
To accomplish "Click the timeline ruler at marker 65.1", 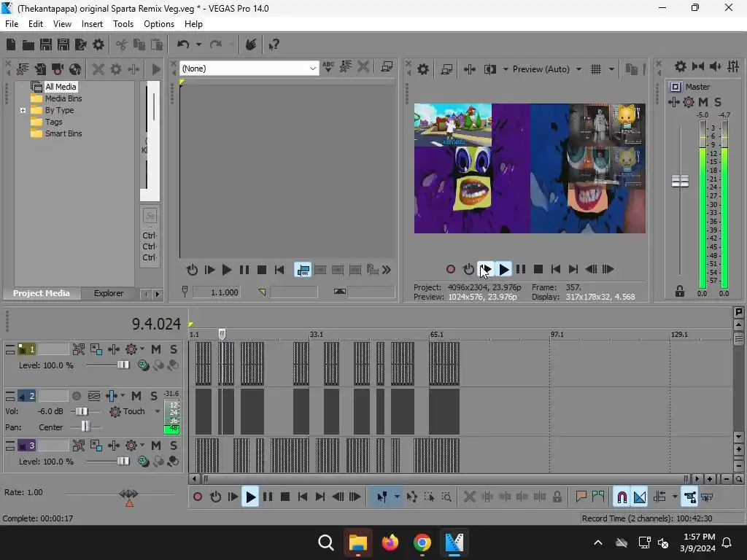I will point(436,335).
